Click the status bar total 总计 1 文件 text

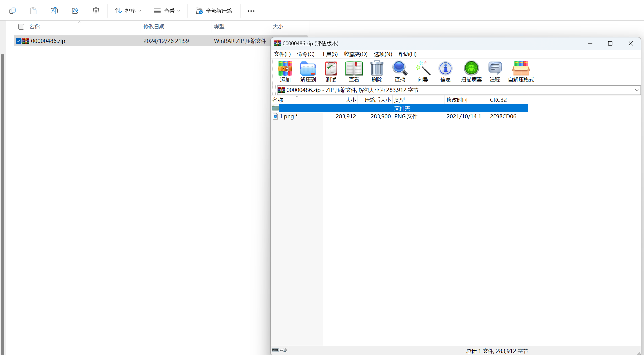(x=497, y=351)
